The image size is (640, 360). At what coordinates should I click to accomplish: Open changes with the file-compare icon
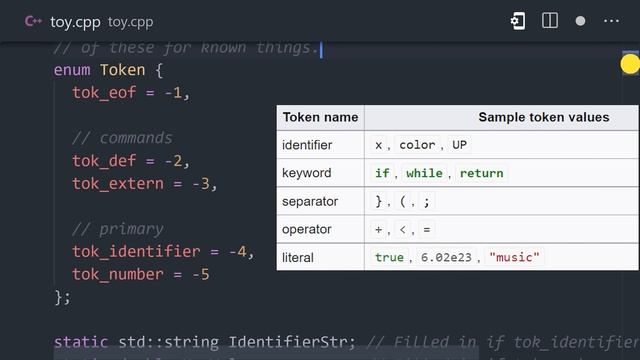click(518, 21)
